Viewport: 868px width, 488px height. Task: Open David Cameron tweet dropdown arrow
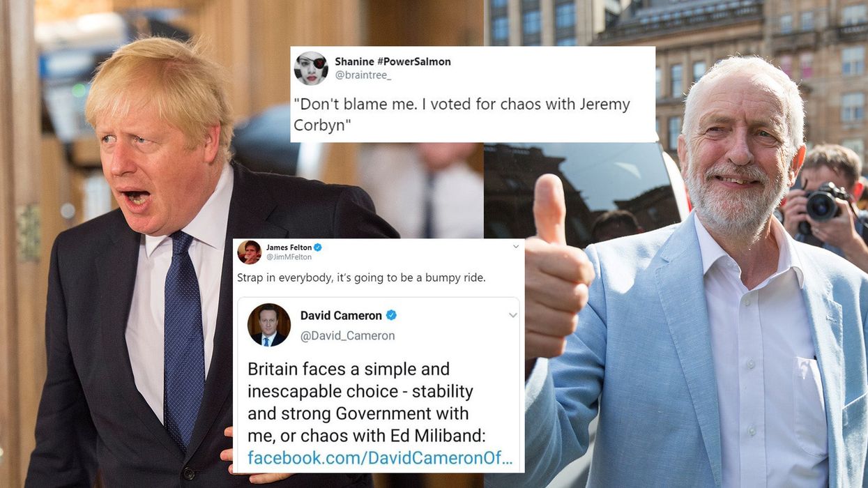[x=512, y=315]
